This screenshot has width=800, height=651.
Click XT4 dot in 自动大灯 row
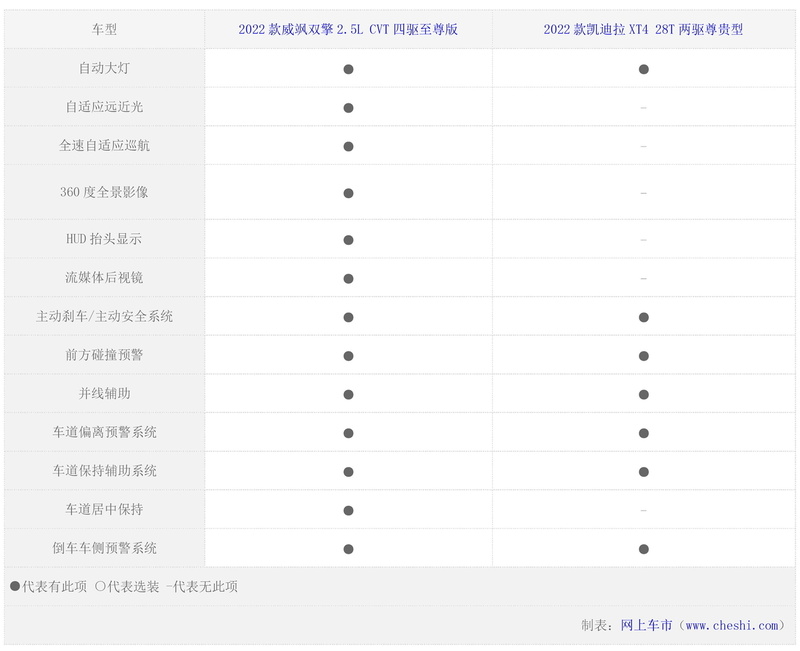click(644, 69)
